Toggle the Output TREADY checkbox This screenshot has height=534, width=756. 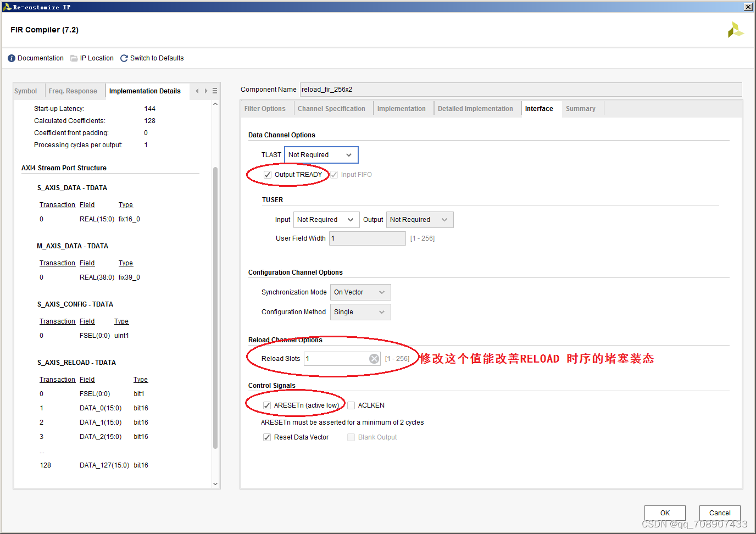coord(268,175)
